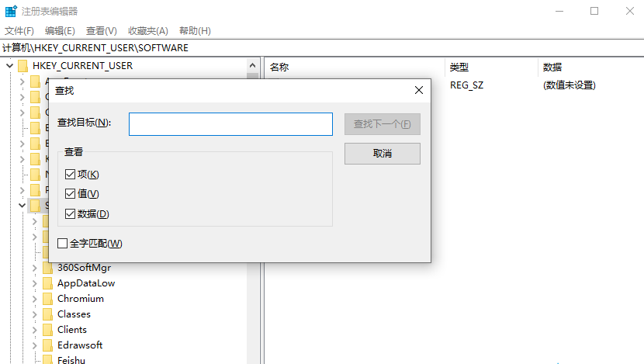Click the 查找下一个(F) button
The height and width of the screenshot is (364, 644).
[382, 124]
